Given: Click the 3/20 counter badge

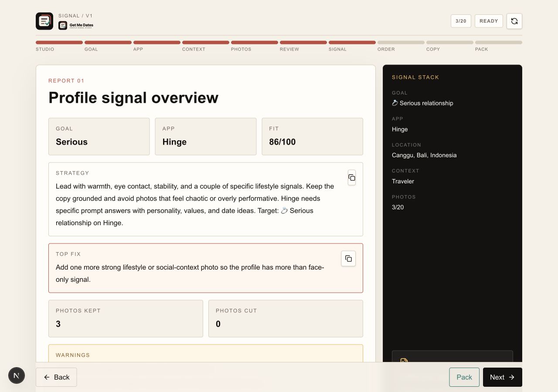Looking at the screenshot, I should [x=461, y=21].
